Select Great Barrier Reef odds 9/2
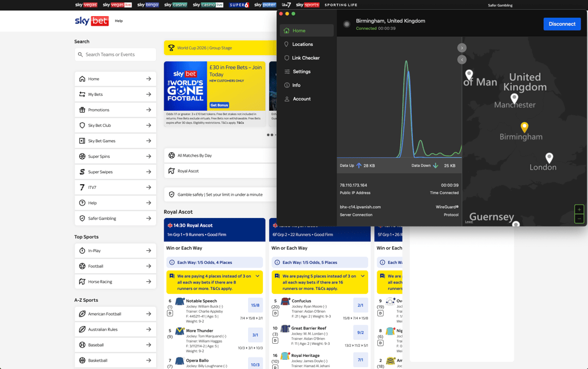The image size is (588, 369). tap(361, 332)
